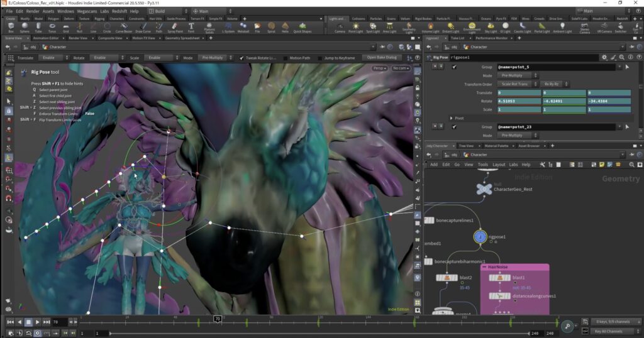The width and height of the screenshot is (644, 338).
Task: Expand the Pivot section
Action: (x=450, y=117)
